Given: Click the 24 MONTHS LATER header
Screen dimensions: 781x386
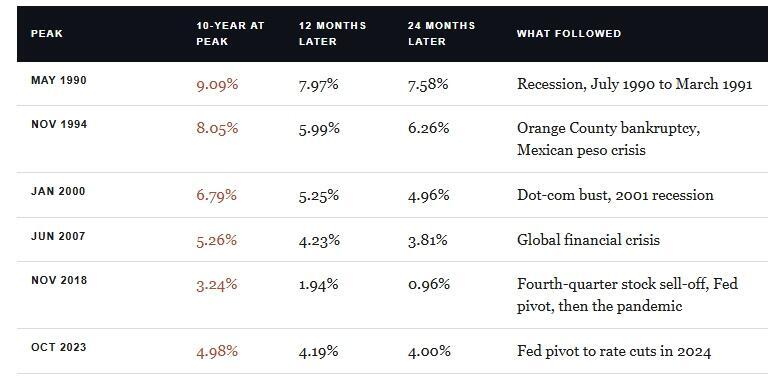Looking at the screenshot, I should point(441,34).
